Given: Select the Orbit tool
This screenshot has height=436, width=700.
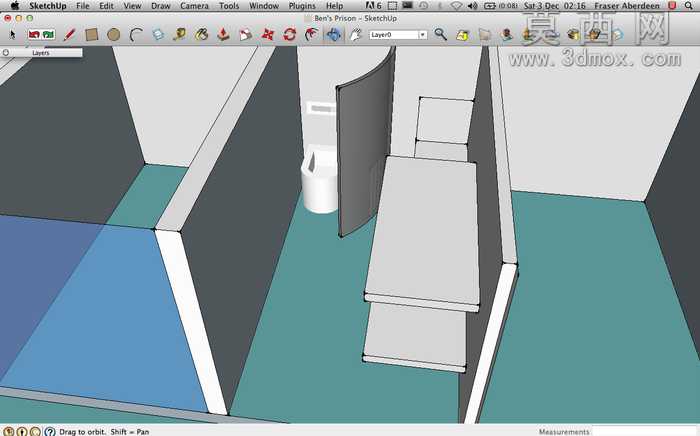Looking at the screenshot, I should 333,34.
